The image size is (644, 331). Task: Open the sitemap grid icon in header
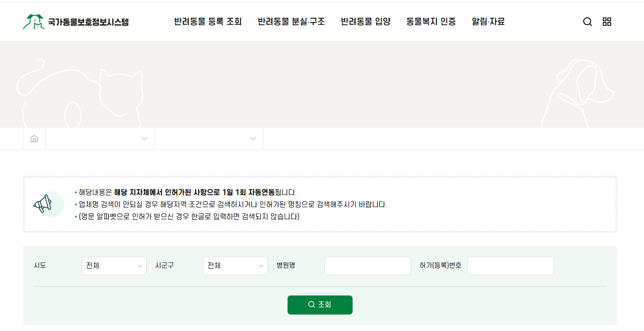607,22
